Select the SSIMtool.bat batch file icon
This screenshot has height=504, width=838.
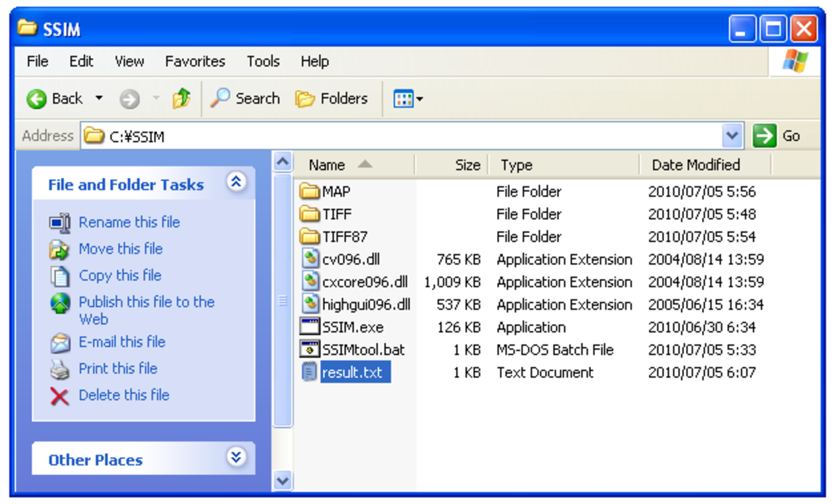310,349
